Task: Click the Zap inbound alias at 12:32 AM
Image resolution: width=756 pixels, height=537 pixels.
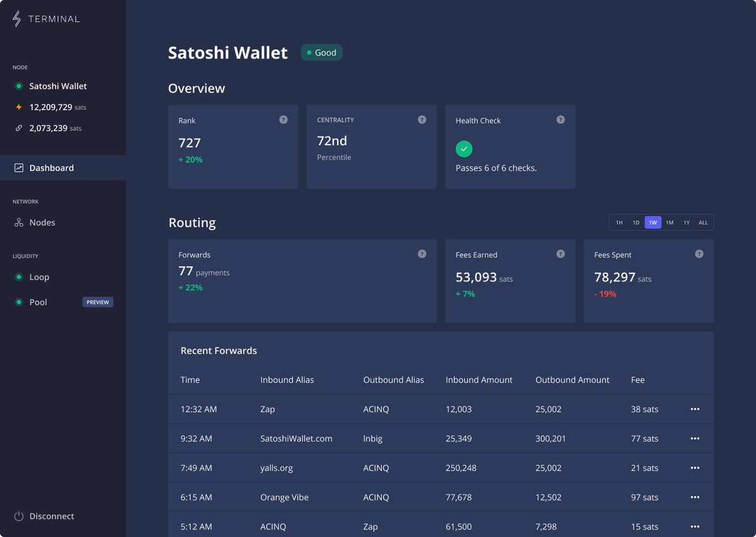Action: tap(268, 409)
